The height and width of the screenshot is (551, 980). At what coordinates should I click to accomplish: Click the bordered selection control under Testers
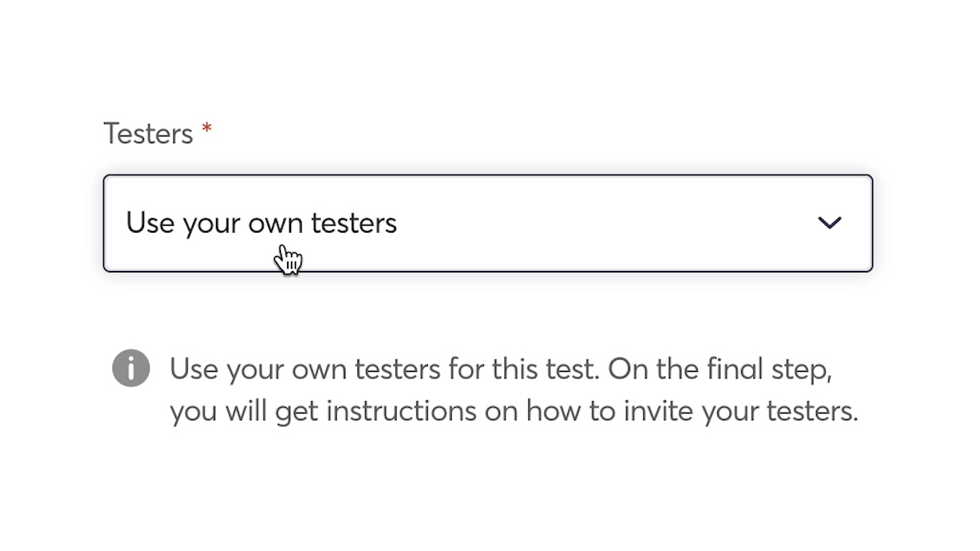pos(488,223)
